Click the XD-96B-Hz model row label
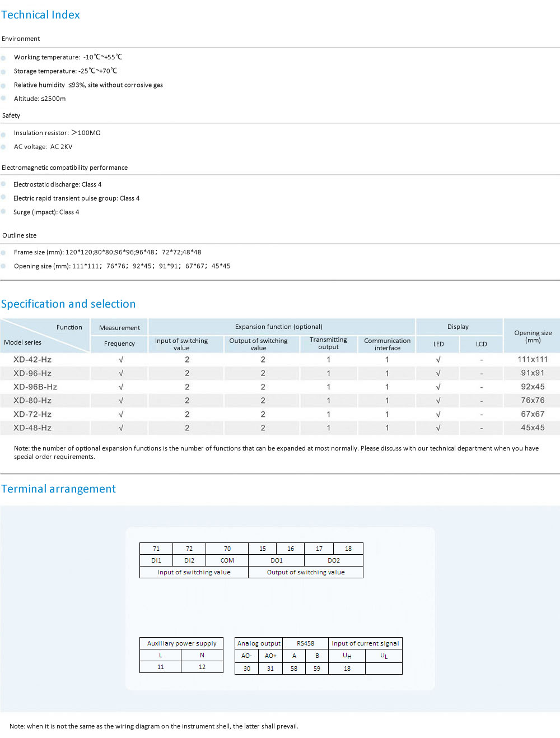This screenshot has height=738, width=560. [35, 387]
